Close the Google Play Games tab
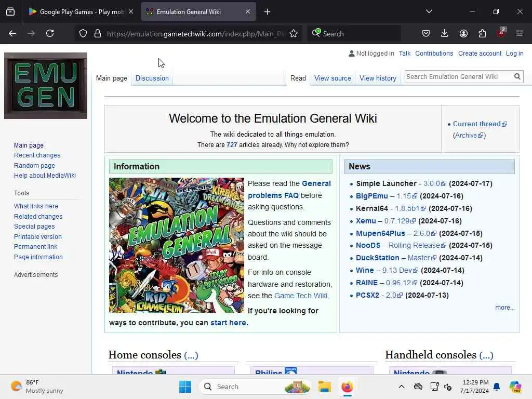Screen dimensions: 532x399 coord(131,11)
